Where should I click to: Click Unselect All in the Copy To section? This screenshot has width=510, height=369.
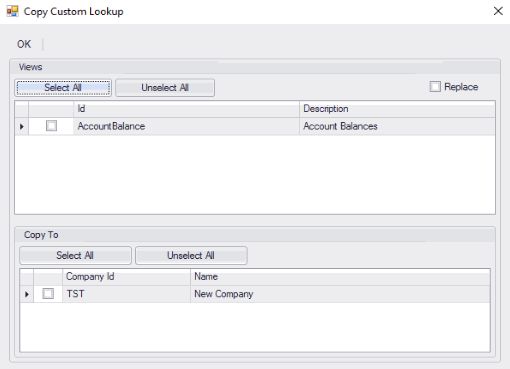191,256
